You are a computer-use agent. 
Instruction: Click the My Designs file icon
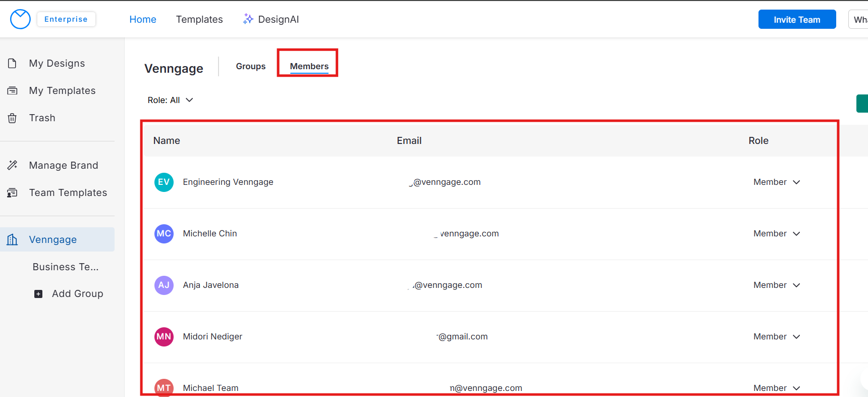point(12,63)
